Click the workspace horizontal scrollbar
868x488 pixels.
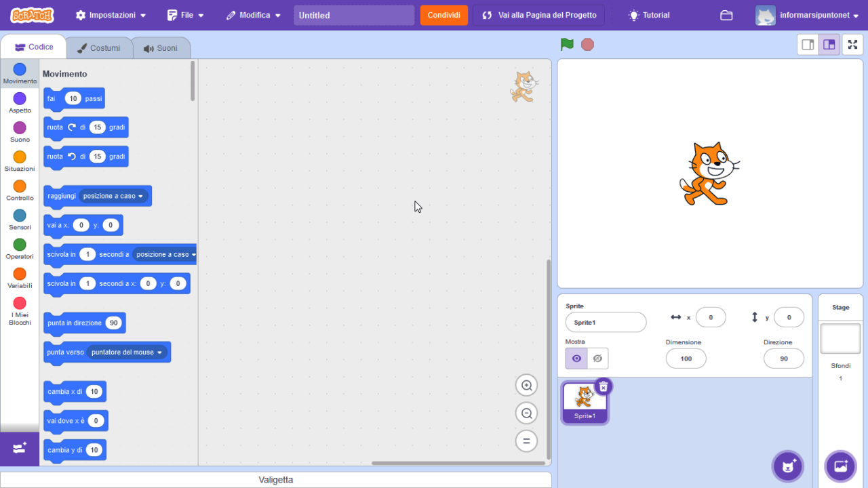(458, 463)
